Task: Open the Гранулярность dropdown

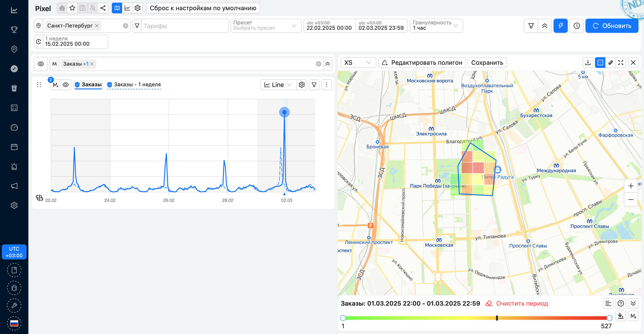Action: pos(436,26)
